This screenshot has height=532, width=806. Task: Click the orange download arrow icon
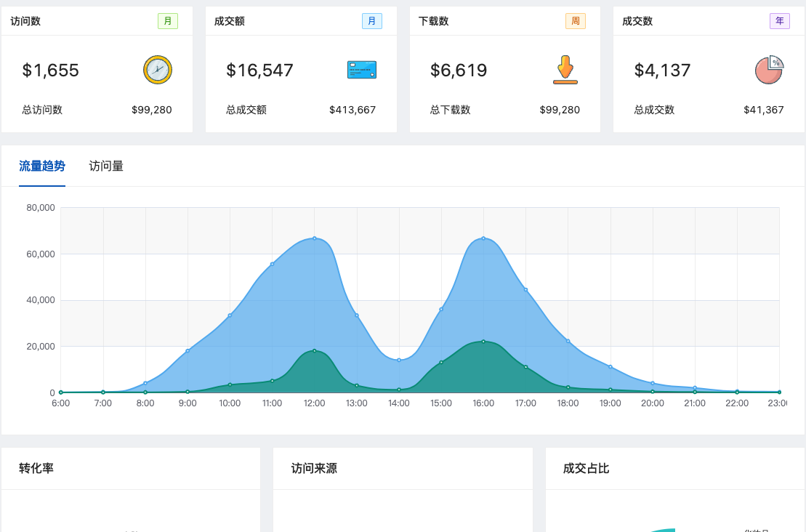click(565, 70)
